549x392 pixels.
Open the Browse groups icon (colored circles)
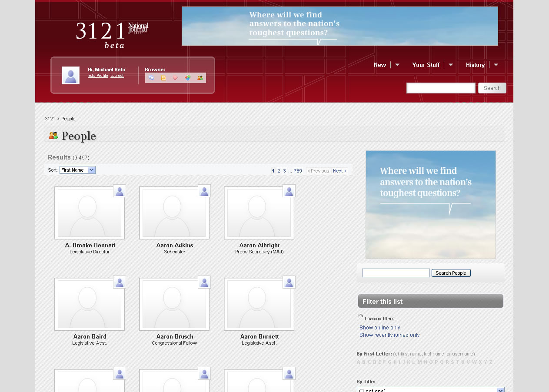click(188, 78)
